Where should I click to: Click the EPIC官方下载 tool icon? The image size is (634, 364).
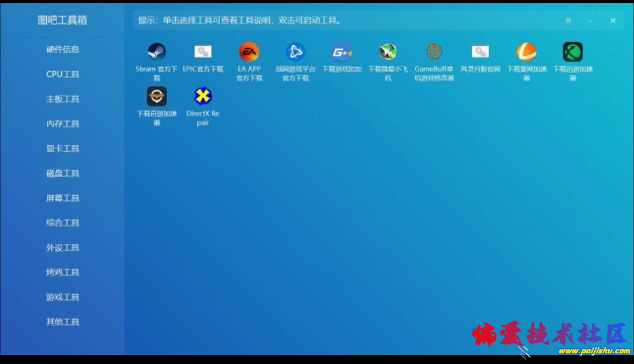tap(203, 52)
